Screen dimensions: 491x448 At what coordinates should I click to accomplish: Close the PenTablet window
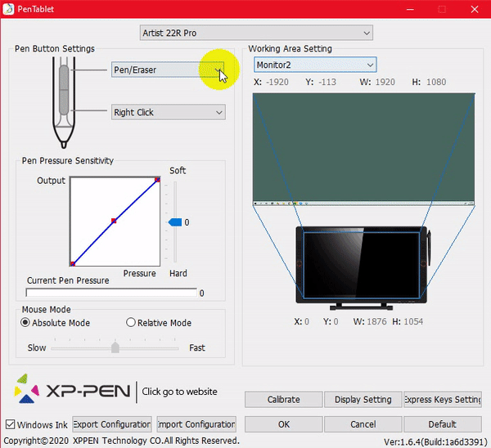tap(475, 9)
